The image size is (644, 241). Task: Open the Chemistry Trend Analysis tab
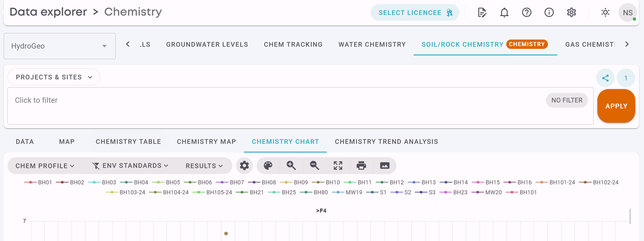point(386,142)
